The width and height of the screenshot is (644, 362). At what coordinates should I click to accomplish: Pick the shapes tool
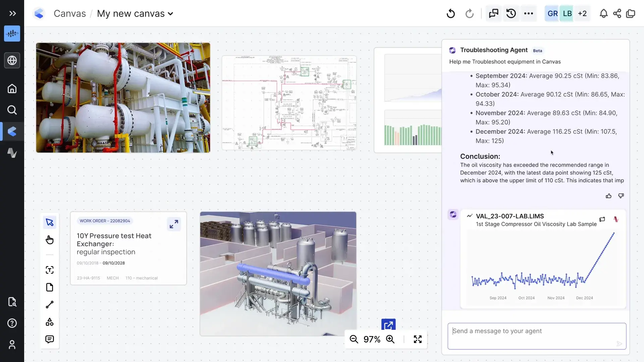49,322
